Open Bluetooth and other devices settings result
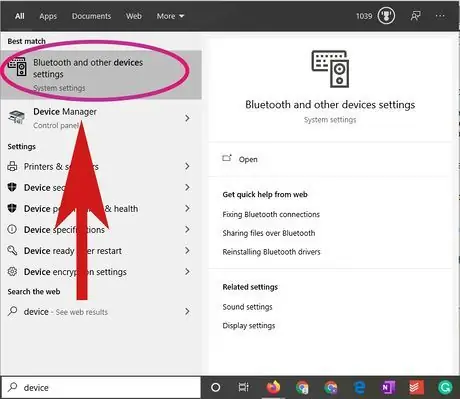The image size is (460, 399). pos(101,75)
